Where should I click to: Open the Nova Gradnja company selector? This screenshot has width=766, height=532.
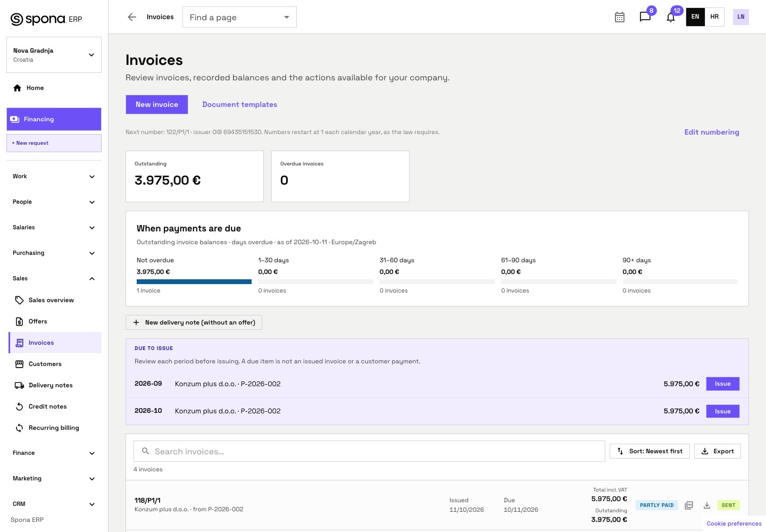[x=54, y=55]
